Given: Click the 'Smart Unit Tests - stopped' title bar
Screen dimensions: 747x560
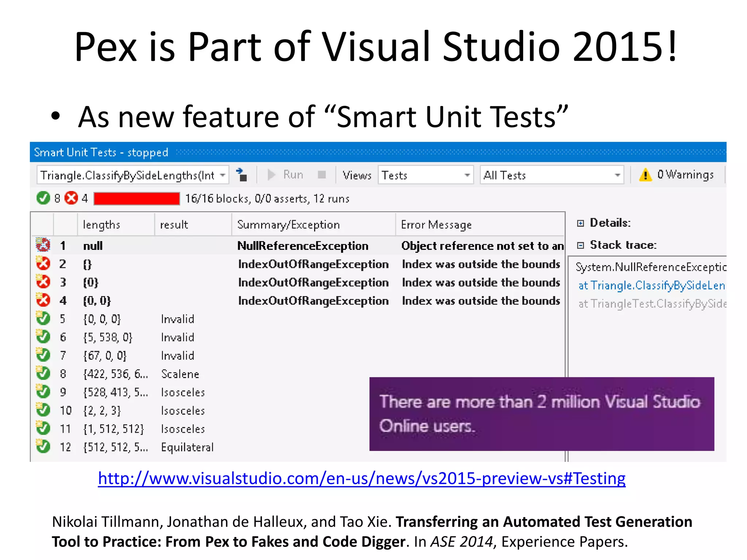Looking at the screenshot, I should tap(378, 152).
